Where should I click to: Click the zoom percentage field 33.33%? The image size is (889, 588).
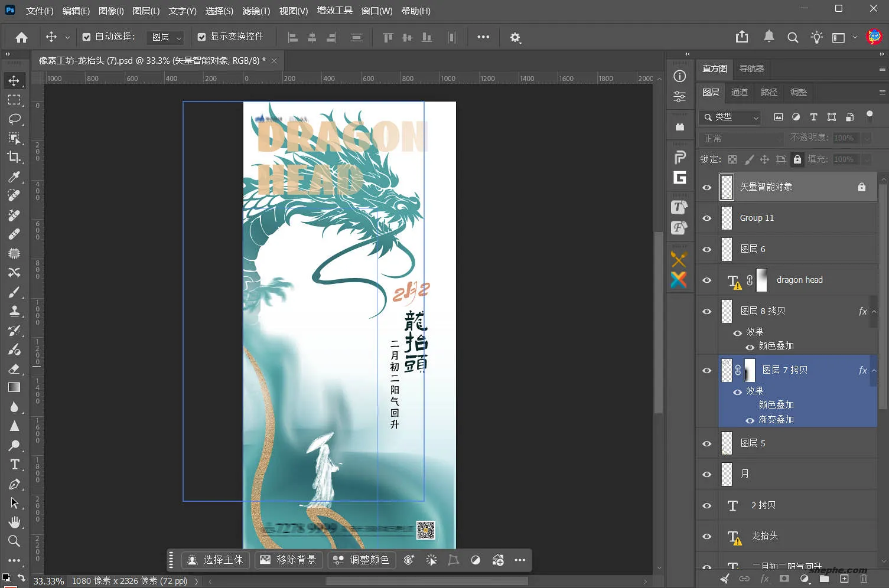48,581
